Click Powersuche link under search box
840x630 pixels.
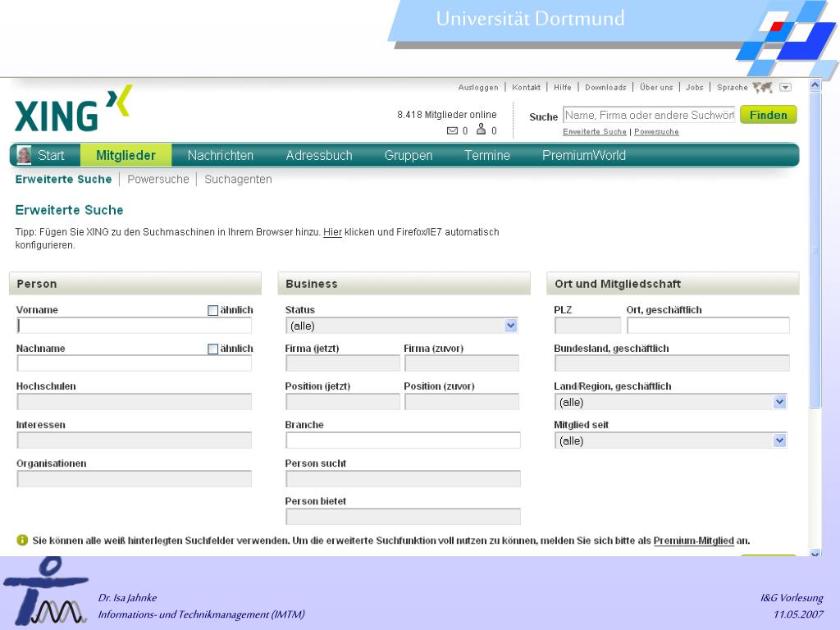656,132
